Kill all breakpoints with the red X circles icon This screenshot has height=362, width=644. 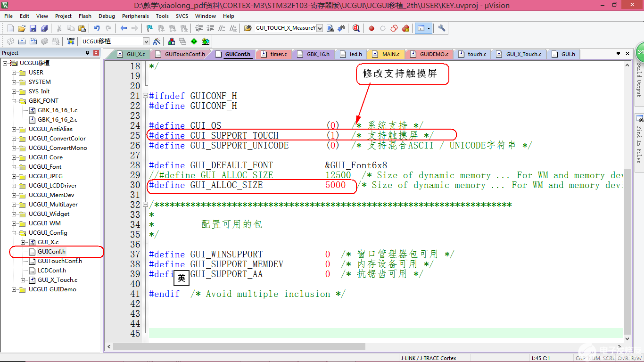405,28
